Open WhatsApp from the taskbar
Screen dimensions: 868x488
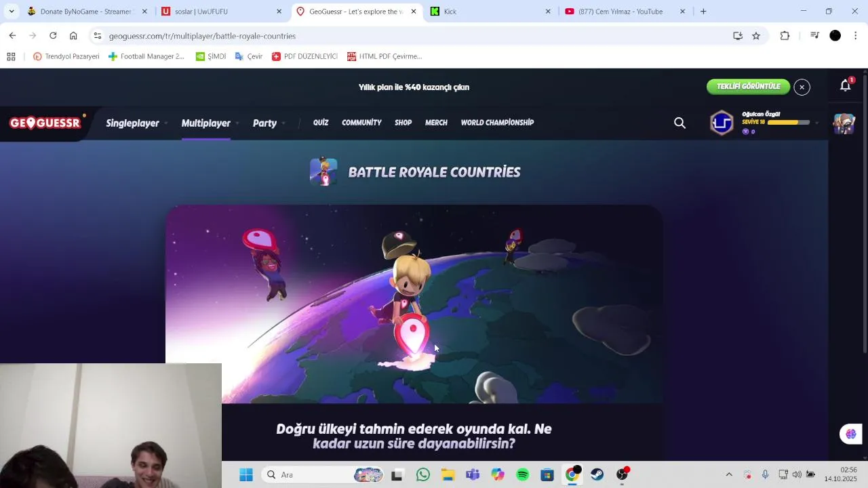point(423,475)
